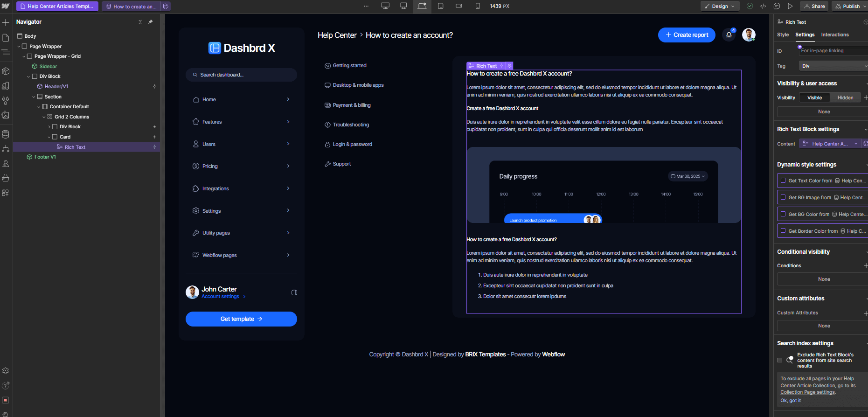Switch to mobile portrait breakpoint
This screenshot has width=868, height=417.
478,6
